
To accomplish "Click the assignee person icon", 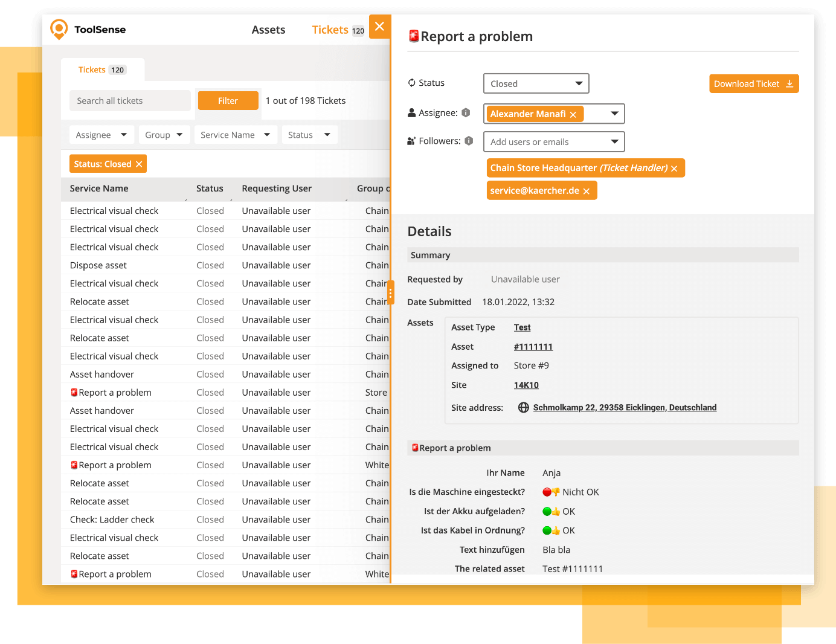I will click(411, 112).
